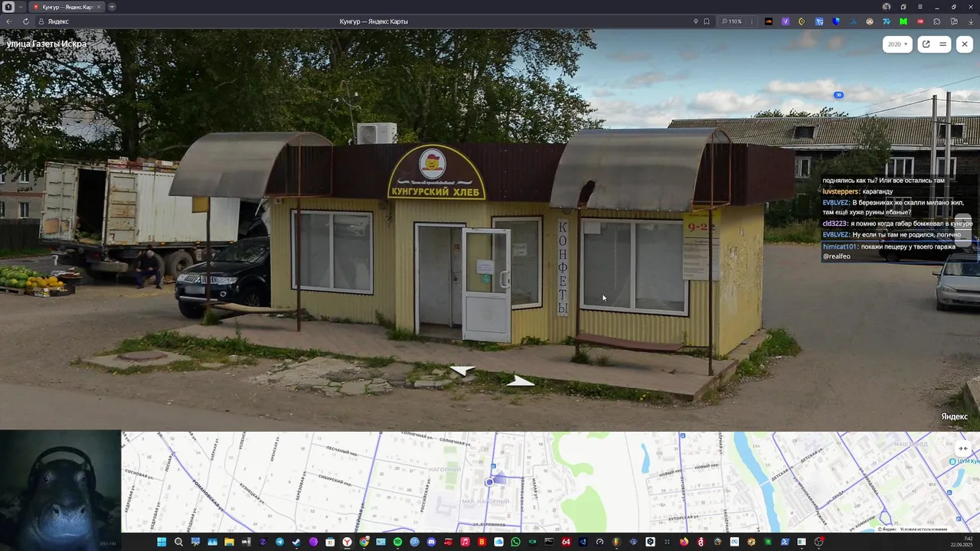Viewport: 980px width, 551px height.
Task: Open the tab list dropdown beside the pinned tab
Action: click(x=21, y=7)
